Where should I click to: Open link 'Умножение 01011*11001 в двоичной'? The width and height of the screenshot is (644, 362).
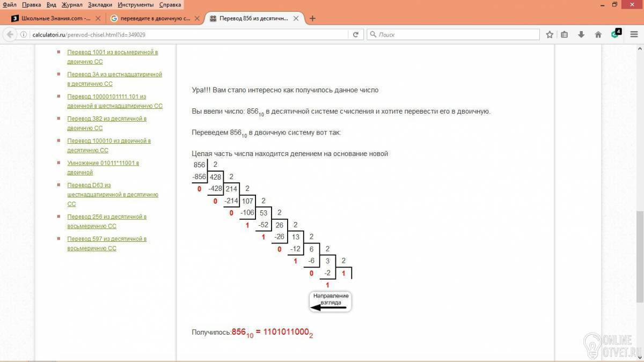pyautogui.click(x=103, y=167)
